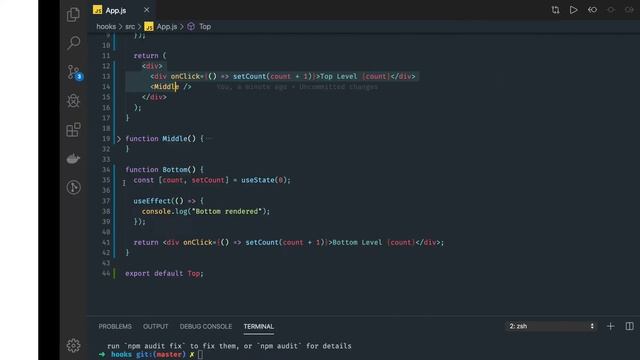Switch to the PROBLEMS panel tab
This screenshot has width=640, height=360.
pos(115,327)
